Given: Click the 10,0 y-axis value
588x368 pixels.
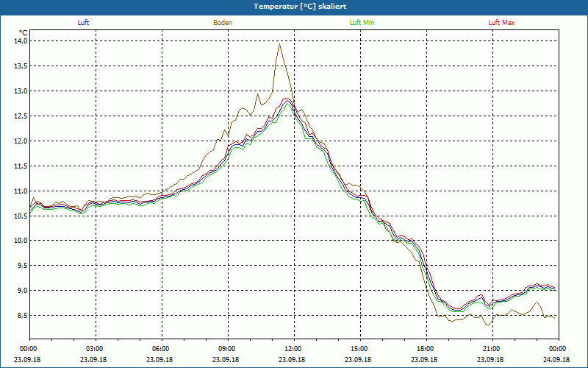Looking at the screenshot, I should click(x=21, y=241).
